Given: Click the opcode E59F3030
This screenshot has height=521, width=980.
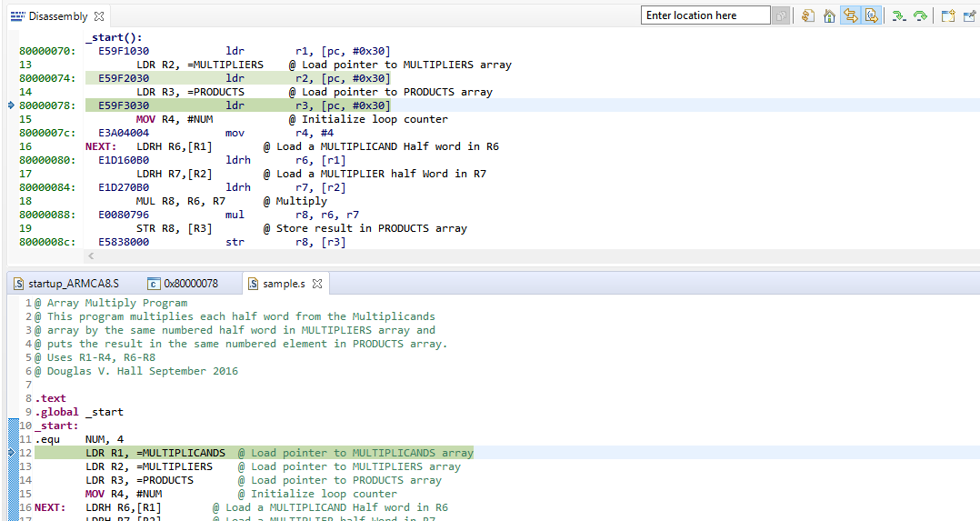Looking at the screenshot, I should click(x=124, y=105).
